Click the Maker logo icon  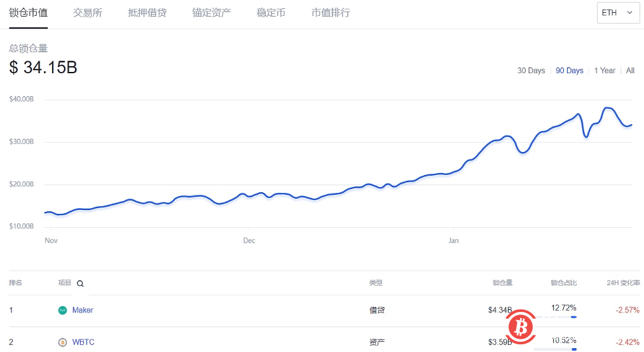coord(62,311)
